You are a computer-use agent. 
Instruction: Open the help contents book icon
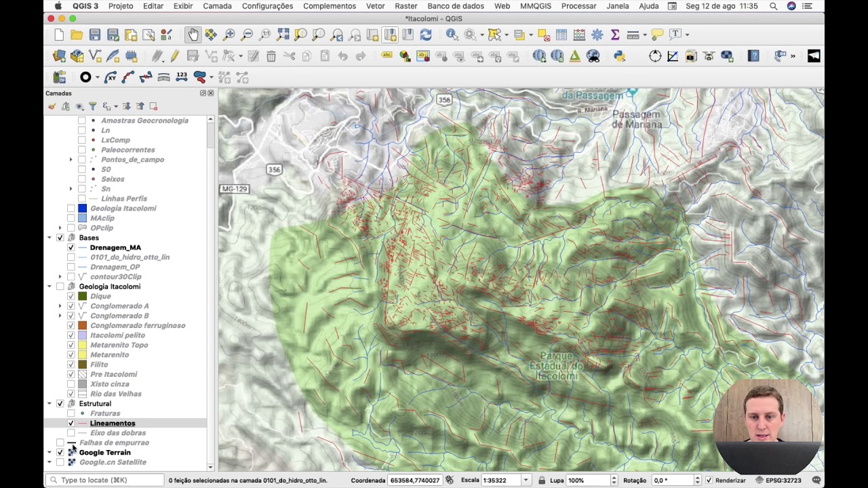(753, 56)
